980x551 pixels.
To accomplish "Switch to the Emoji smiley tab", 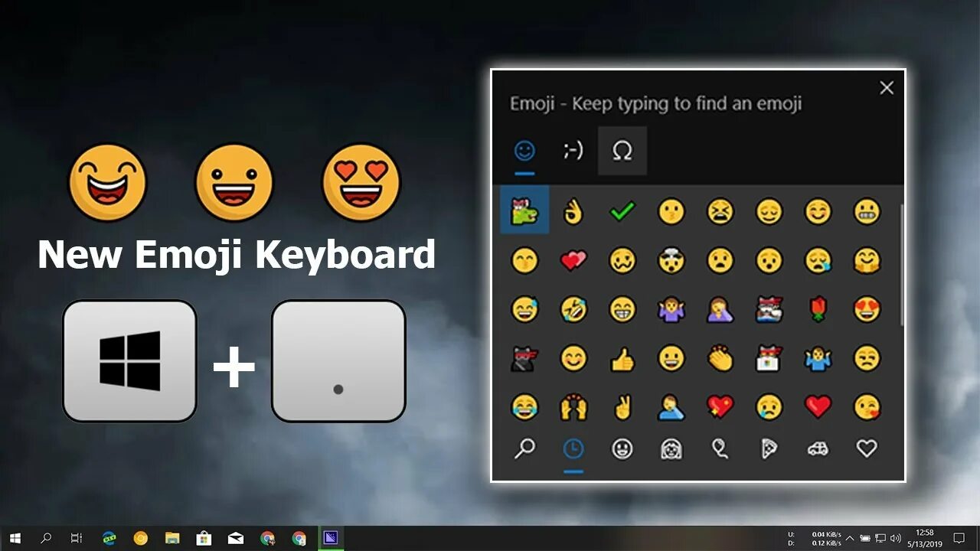I will (x=524, y=151).
